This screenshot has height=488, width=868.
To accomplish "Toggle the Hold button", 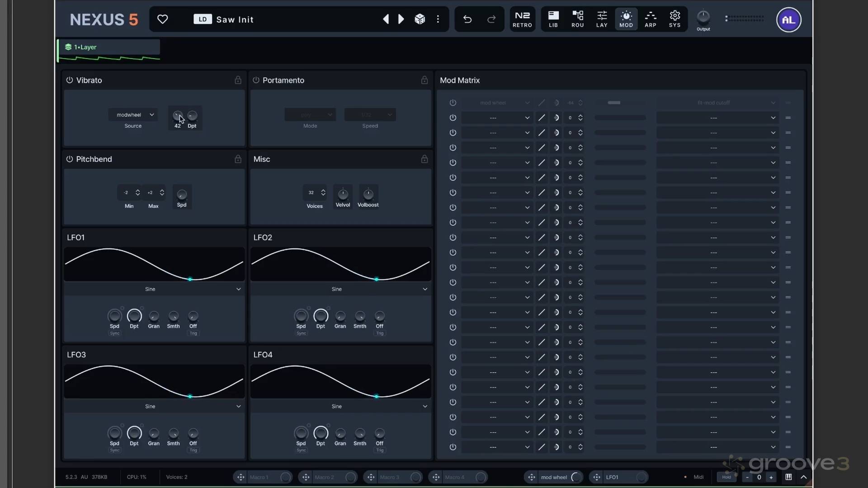I will [x=726, y=477].
